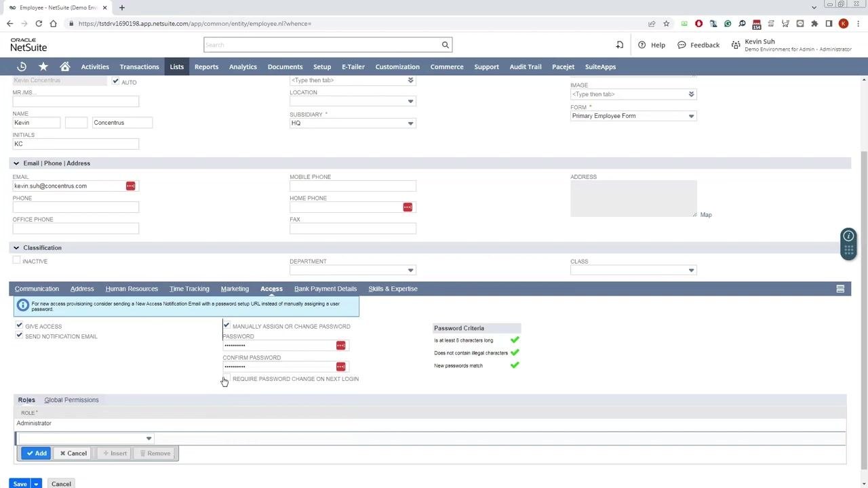Screen dimensions: 868x488
Task: Click the blue Add role button
Action: coord(36,453)
